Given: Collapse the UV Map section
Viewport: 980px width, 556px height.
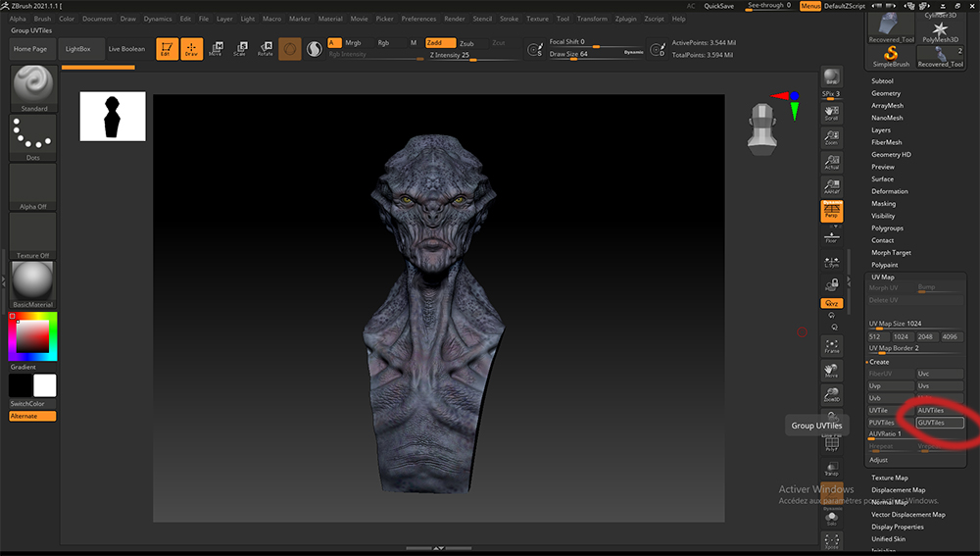Looking at the screenshot, I should tap(882, 277).
